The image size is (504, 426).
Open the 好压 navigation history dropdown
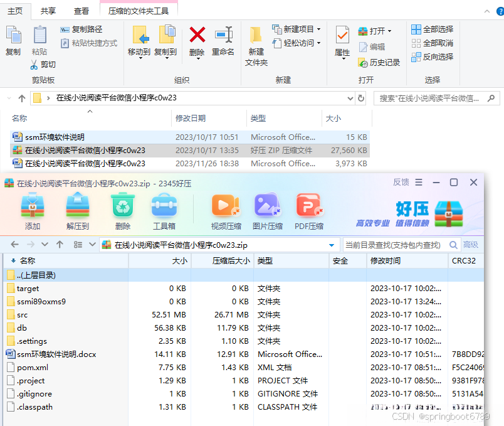[x=45, y=245]
